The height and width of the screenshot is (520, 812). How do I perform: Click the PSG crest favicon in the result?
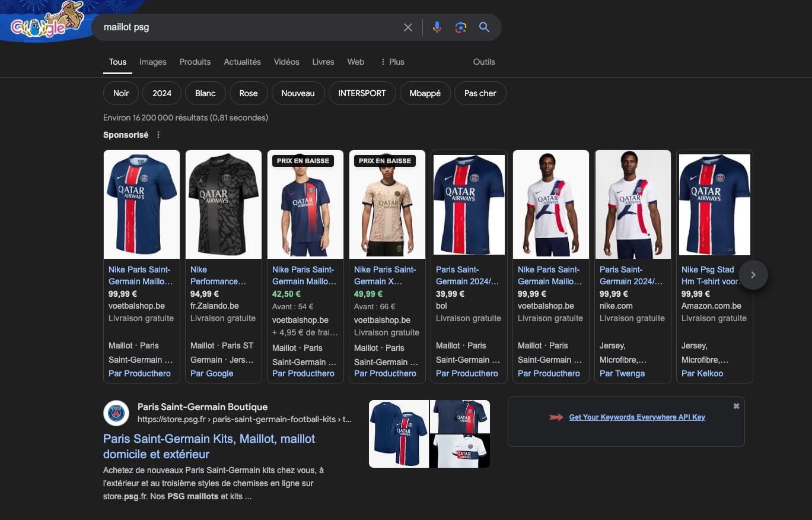point(116,413)
